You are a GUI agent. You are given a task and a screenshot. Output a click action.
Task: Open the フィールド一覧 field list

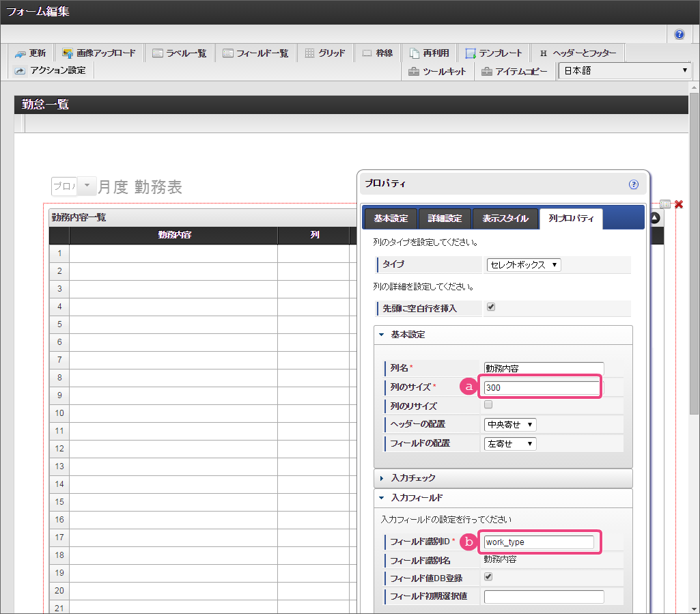click(x=255, y=53)
